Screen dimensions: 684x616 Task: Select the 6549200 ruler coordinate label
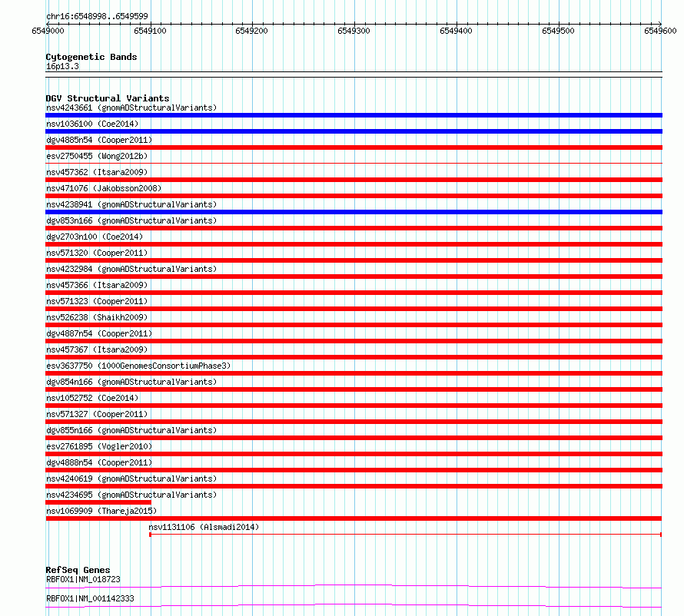pos(252,31)
